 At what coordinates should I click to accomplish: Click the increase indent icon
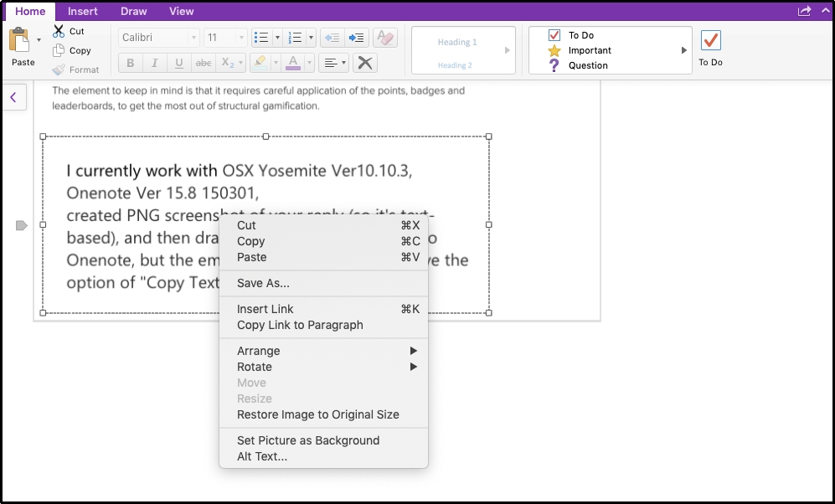pos(356,38)
